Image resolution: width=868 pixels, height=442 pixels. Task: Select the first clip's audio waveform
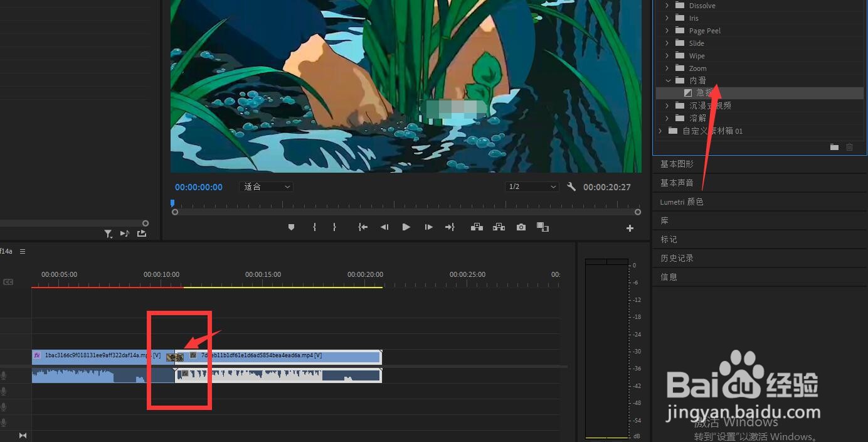pos(103,375)
